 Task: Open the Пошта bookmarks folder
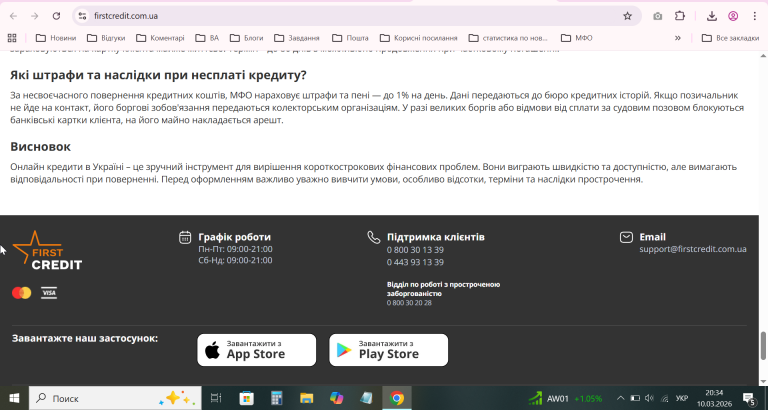[350, 38]
